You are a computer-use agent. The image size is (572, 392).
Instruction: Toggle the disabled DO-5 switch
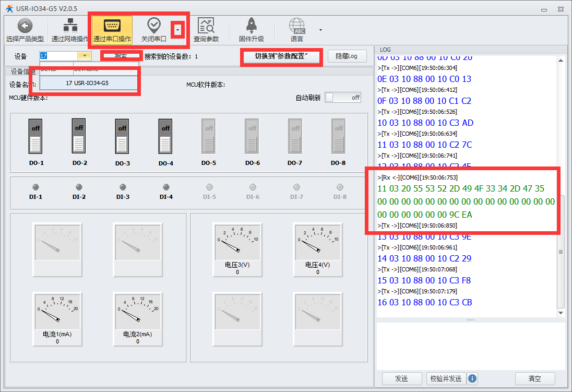(x=209, y=137)
